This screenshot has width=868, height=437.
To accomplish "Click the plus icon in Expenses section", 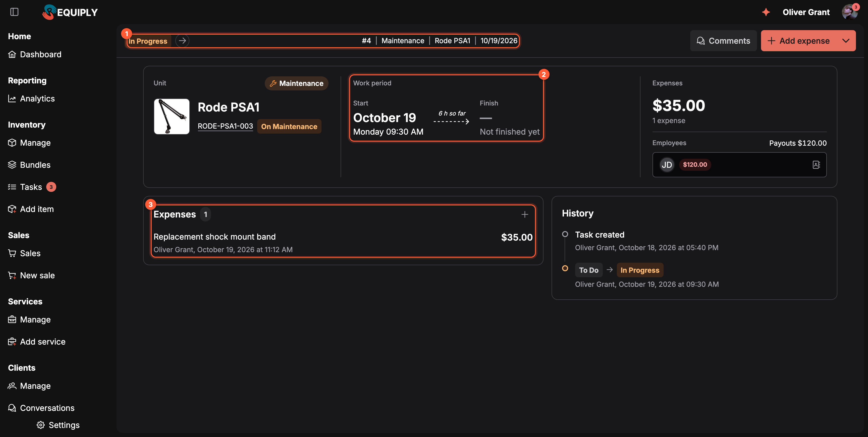I will pos(525,214).
